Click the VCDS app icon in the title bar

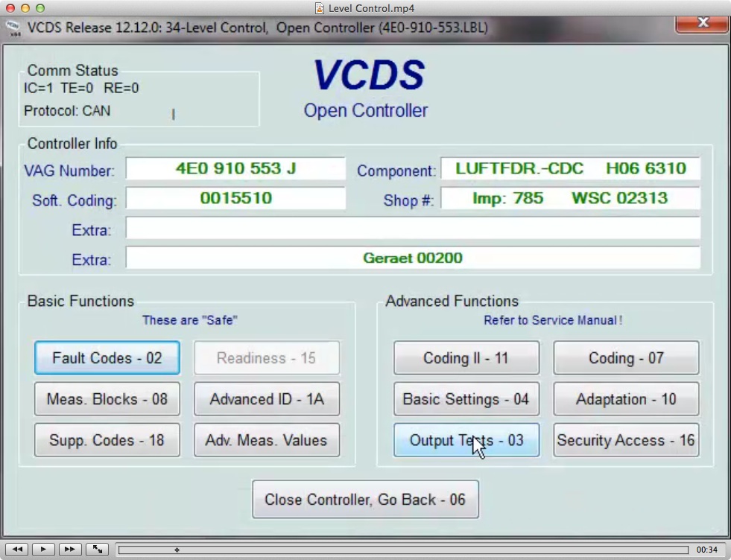point(13,28)
